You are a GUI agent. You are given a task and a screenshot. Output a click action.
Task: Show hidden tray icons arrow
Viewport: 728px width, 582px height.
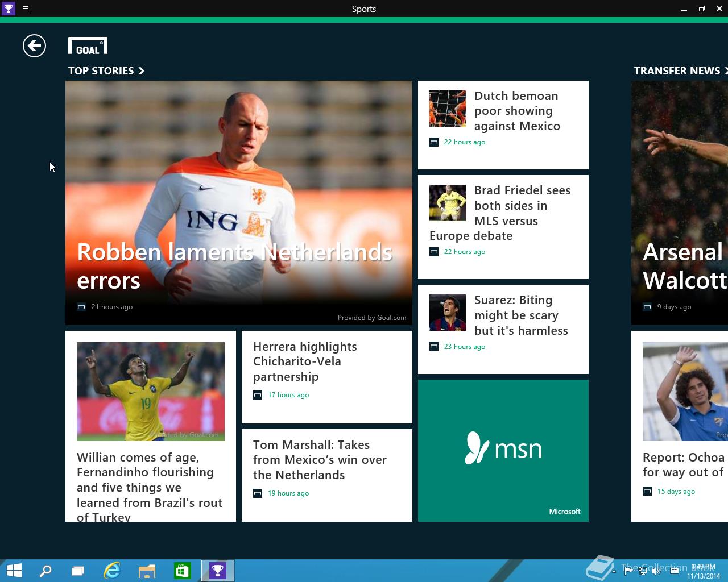pyautogui.click(x=614, y=571)
